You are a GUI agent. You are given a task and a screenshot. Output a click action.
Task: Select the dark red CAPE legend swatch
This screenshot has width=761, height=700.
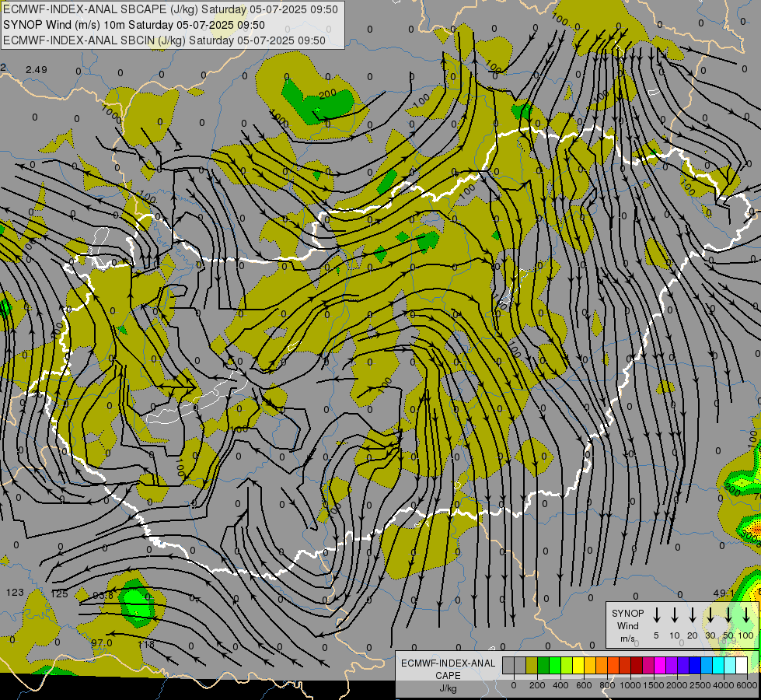pos(637,665)
